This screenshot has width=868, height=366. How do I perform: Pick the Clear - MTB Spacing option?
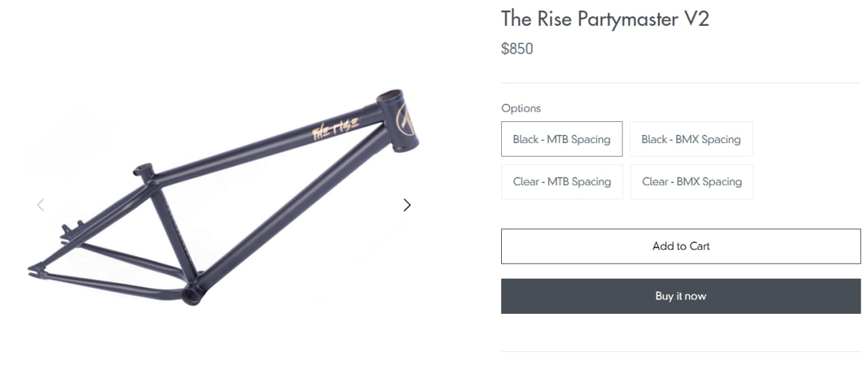[x=561, y=182]
